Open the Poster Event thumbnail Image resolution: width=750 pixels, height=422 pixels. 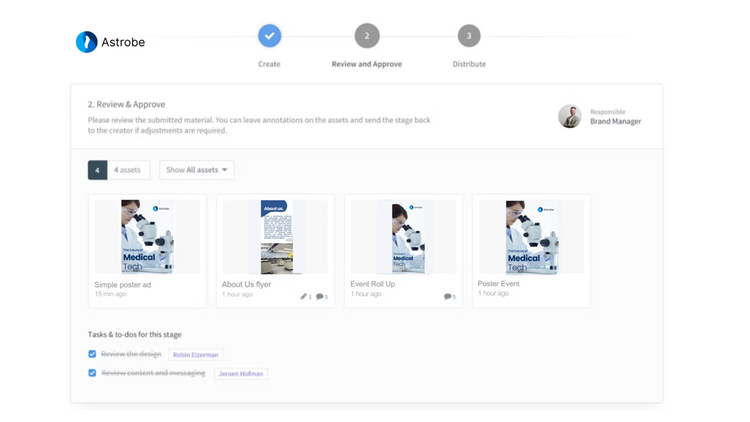coord(531,237)
